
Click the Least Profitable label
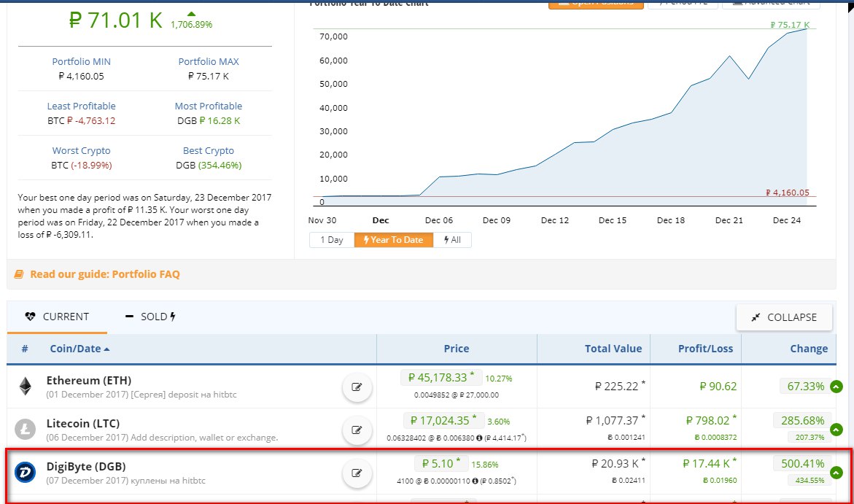[81, 106]
